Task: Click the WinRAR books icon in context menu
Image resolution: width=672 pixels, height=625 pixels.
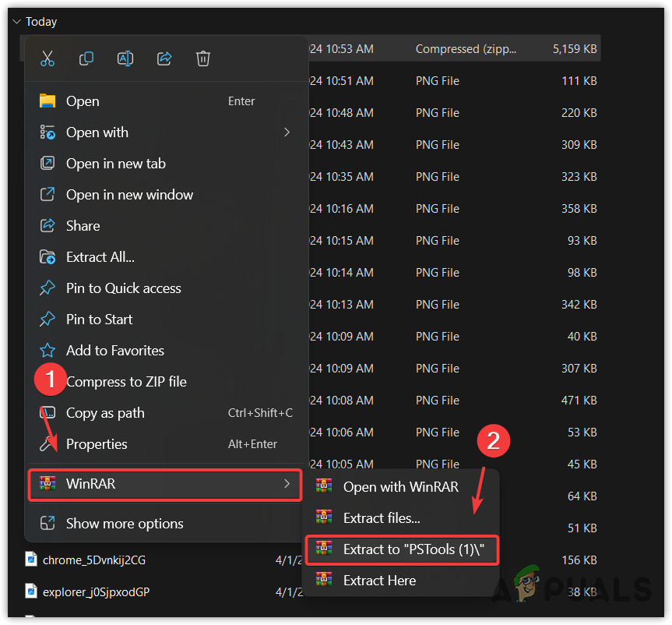Action: point(47,483)
